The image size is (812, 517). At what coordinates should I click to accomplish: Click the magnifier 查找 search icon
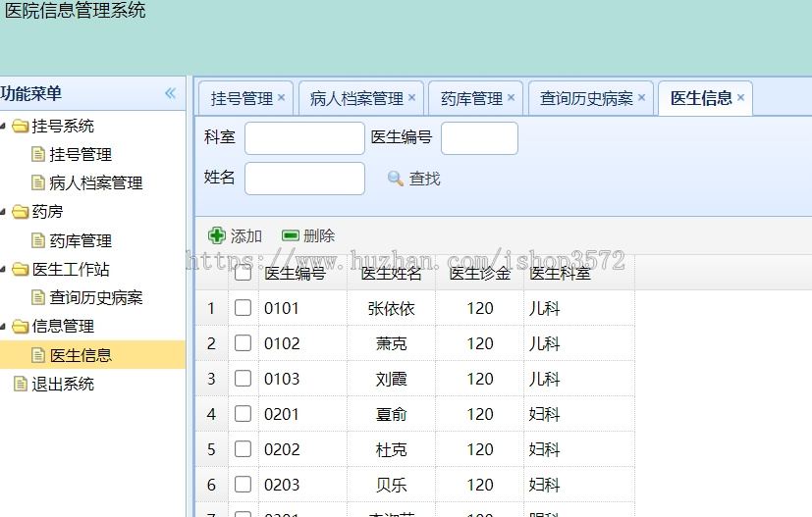click(395, 179)
